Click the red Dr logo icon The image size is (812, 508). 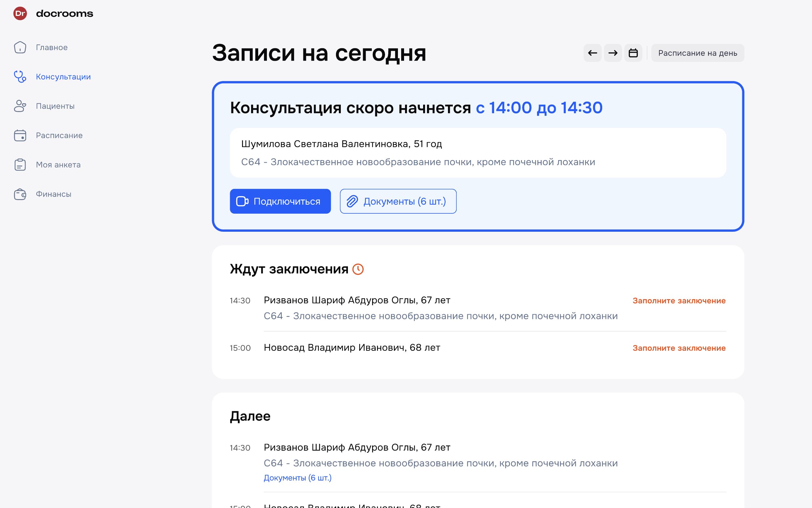pyautogui.click(x=20, y=14)
